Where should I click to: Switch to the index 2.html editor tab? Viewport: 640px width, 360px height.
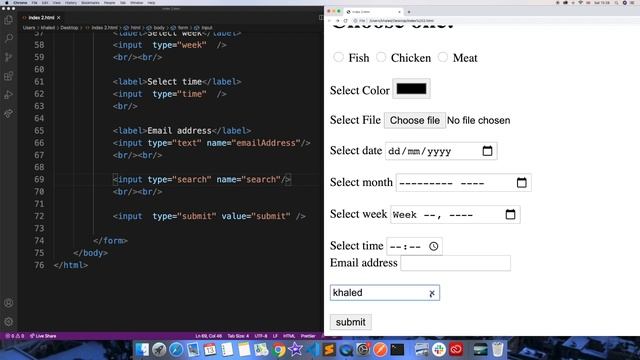41,18
